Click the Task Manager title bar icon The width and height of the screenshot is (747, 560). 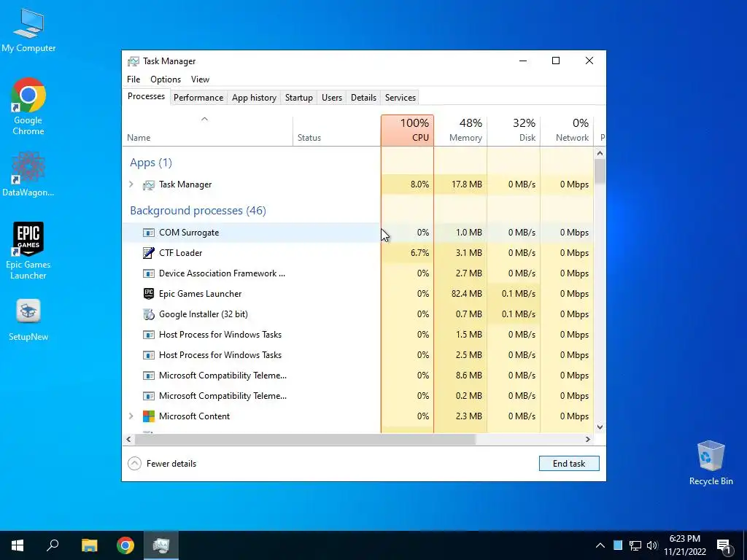[133, 61]
